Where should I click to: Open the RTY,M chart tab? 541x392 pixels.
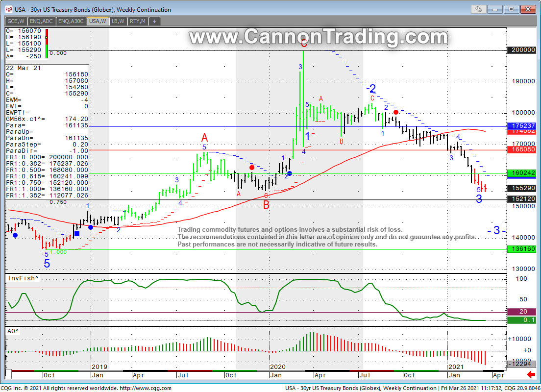click(137, 21)
